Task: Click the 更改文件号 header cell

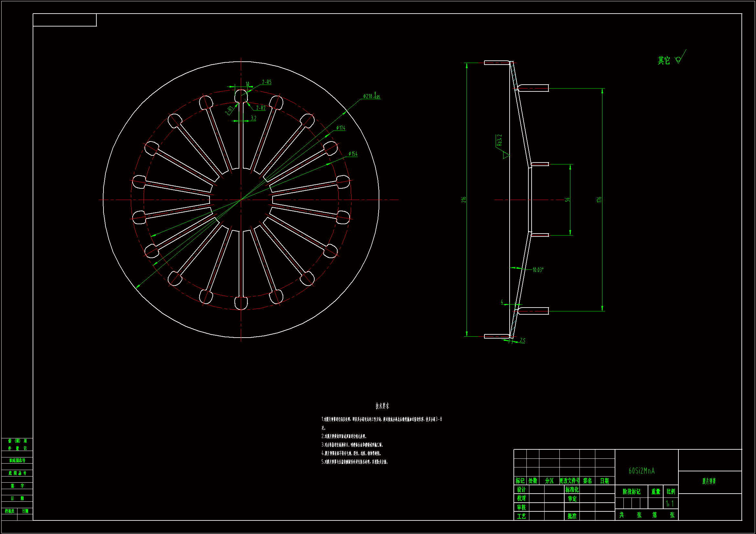Action: [x=569, y=481]
